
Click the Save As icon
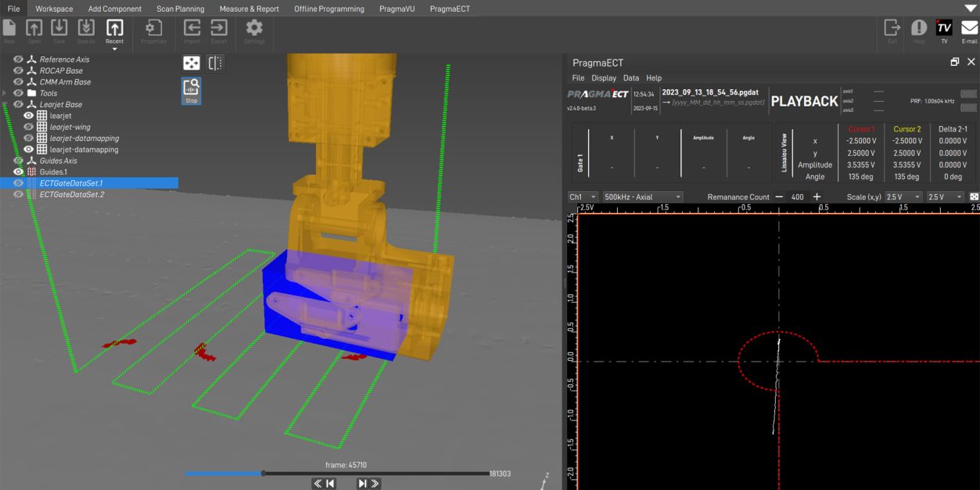(86, 28)
